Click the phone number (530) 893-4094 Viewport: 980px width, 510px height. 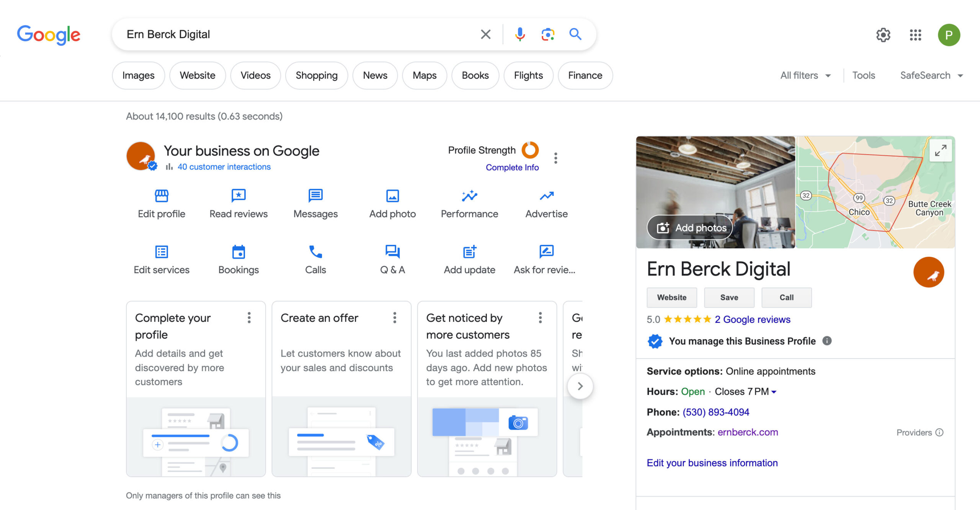[716, 412]
